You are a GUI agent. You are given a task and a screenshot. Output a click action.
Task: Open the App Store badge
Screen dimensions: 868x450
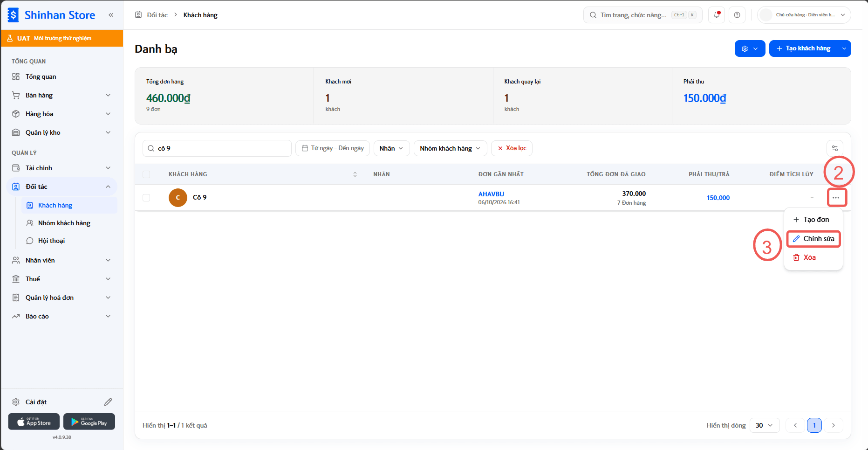pyautogui.click(x=34, y=422)
